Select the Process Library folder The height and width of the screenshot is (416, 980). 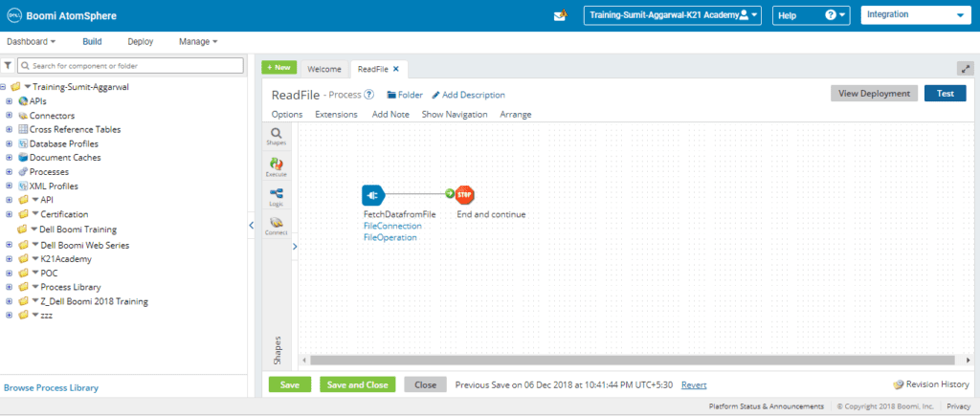click(71, 287)
